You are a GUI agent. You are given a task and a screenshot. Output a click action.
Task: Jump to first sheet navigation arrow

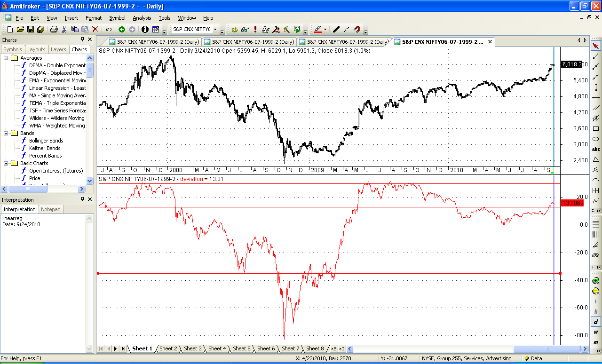101,348
